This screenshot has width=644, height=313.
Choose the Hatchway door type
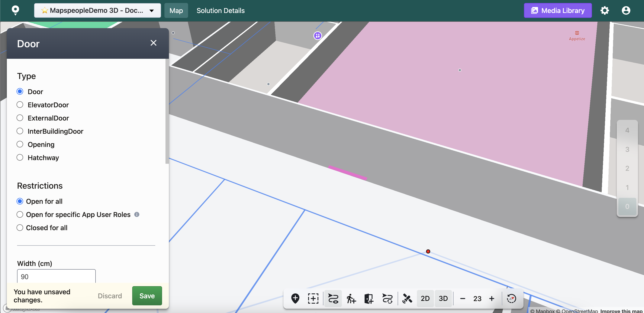[20, 158]
